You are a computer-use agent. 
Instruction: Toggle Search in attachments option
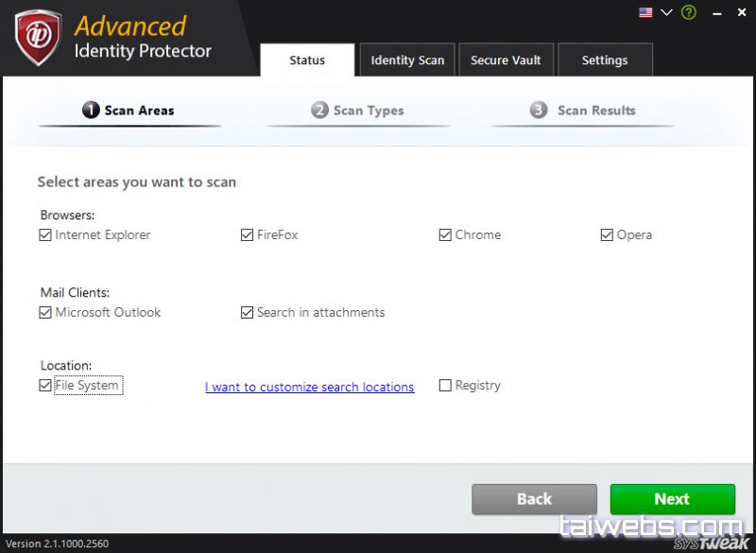tap(248, 312)
